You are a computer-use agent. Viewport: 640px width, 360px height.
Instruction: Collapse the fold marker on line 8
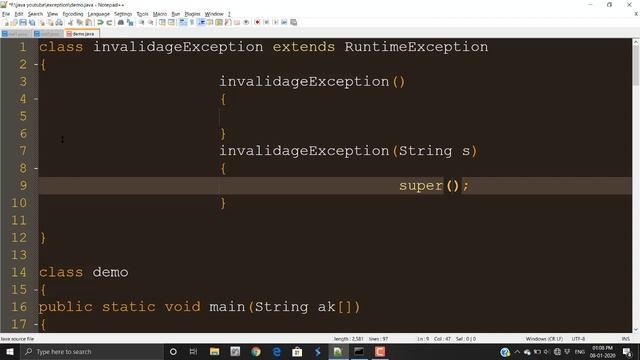pos(36,169)
